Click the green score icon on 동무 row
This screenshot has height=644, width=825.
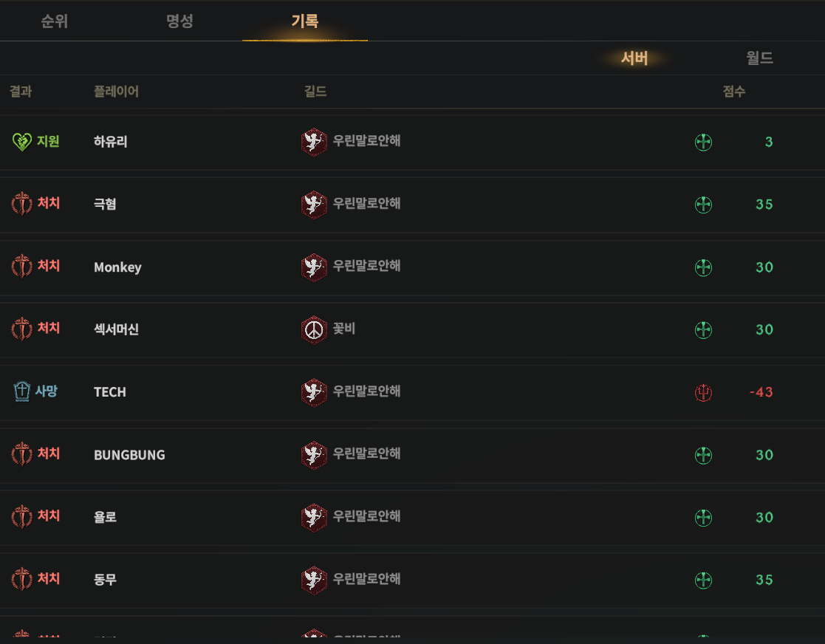pyautogui.click(x=703, y=580)
